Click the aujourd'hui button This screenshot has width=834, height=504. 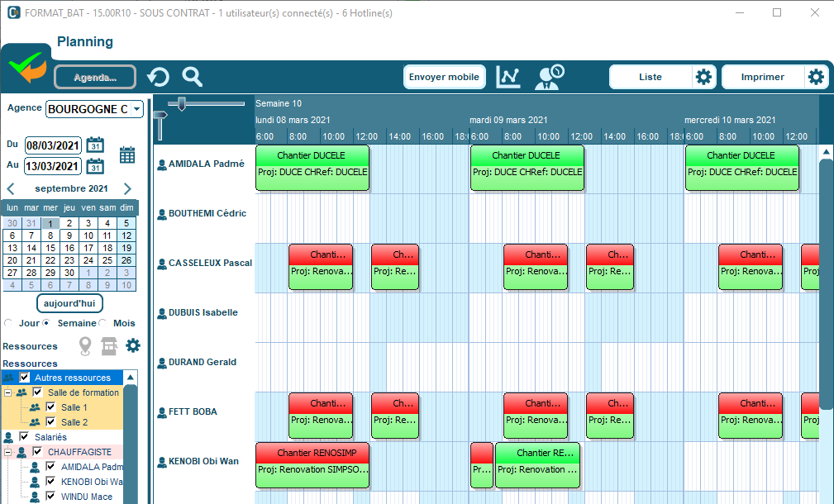69,303
